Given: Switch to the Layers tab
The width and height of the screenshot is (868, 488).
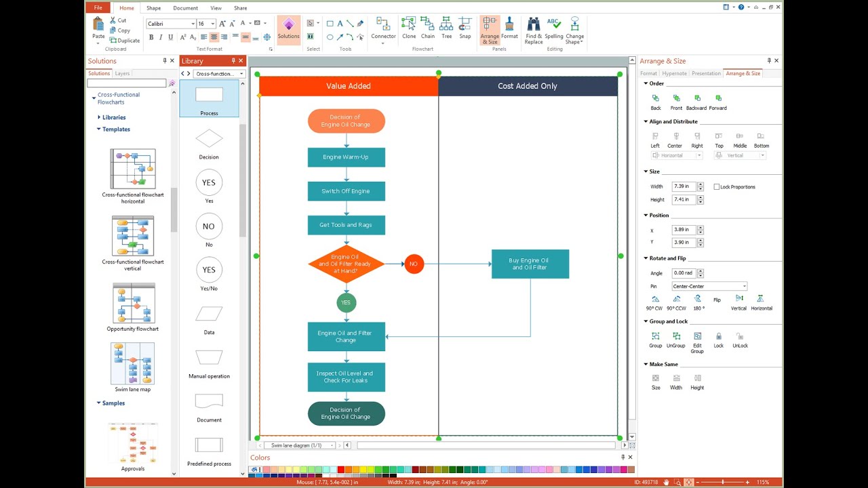Looking at the screenshot, I should pos(122,73).
